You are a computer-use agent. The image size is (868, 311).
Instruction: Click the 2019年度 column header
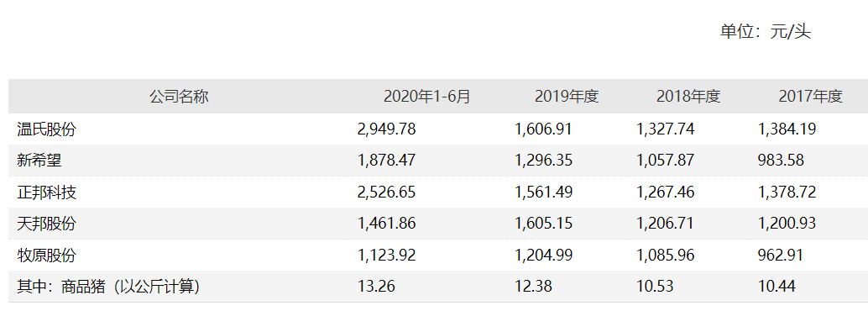pyautogui.click(x=567, y=97)
